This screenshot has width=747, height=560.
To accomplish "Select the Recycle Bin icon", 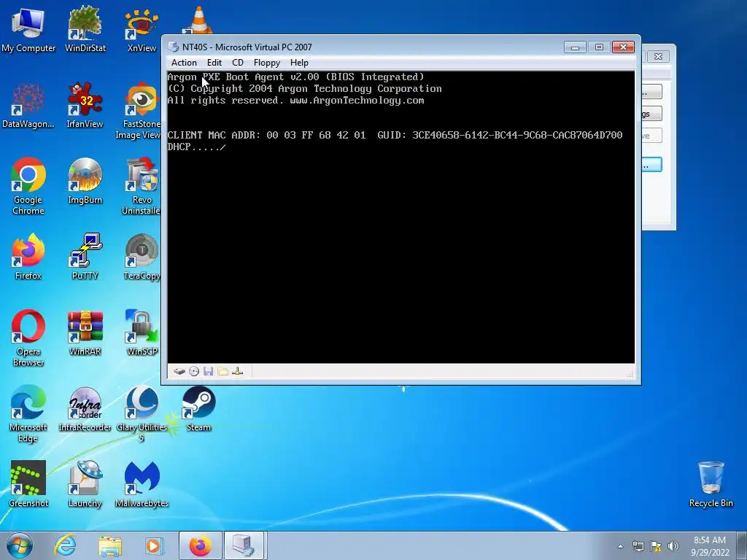I will (711, 484).
